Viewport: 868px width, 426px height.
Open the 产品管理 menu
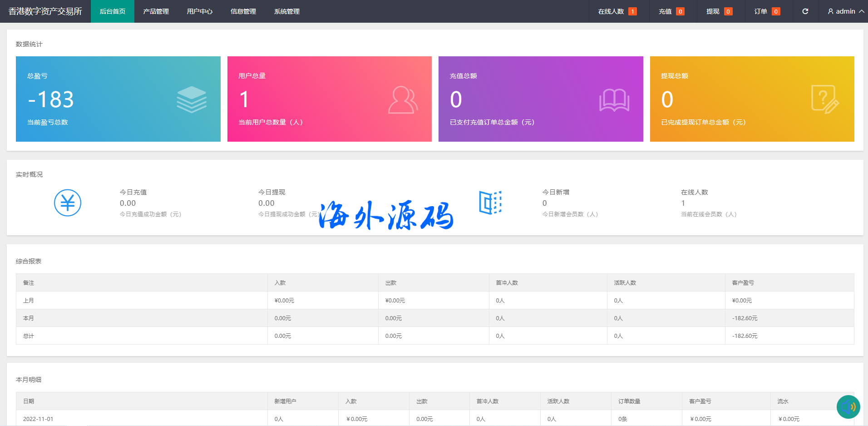click(156, 11)
